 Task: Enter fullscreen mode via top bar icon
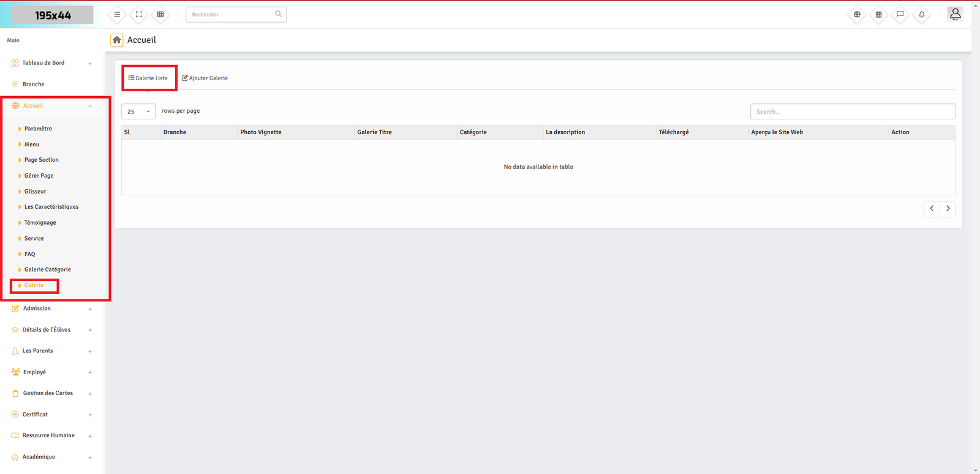pyautogui.click(x=139, y=15)
